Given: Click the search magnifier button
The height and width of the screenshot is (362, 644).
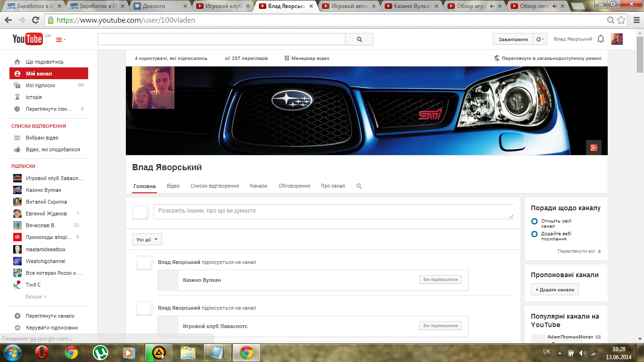Looking at the screenshot, I should coord(359,40).
